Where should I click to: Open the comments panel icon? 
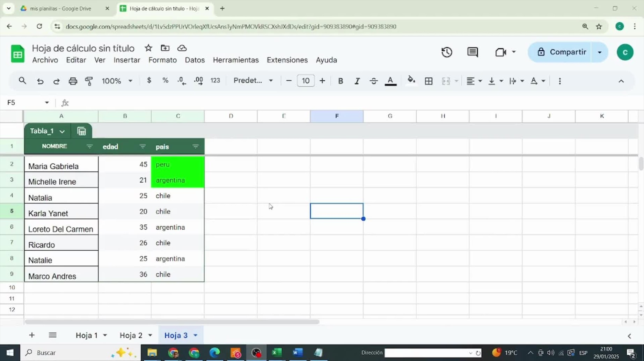point(473,52)
